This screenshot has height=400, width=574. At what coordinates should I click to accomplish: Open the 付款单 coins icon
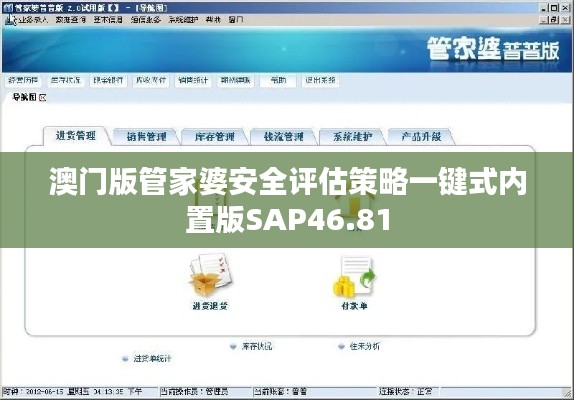[354, 276]
